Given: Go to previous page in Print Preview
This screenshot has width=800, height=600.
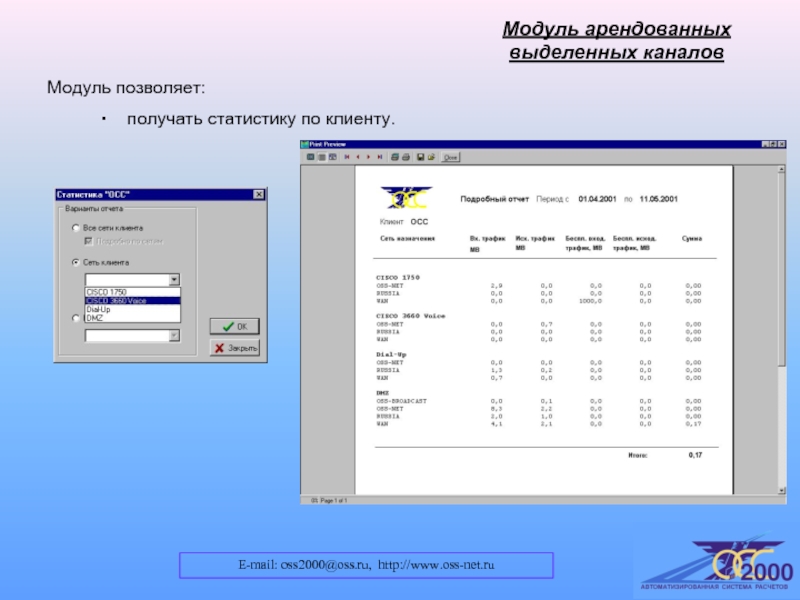Looking at the screenshot, I should tap(358, 157).
